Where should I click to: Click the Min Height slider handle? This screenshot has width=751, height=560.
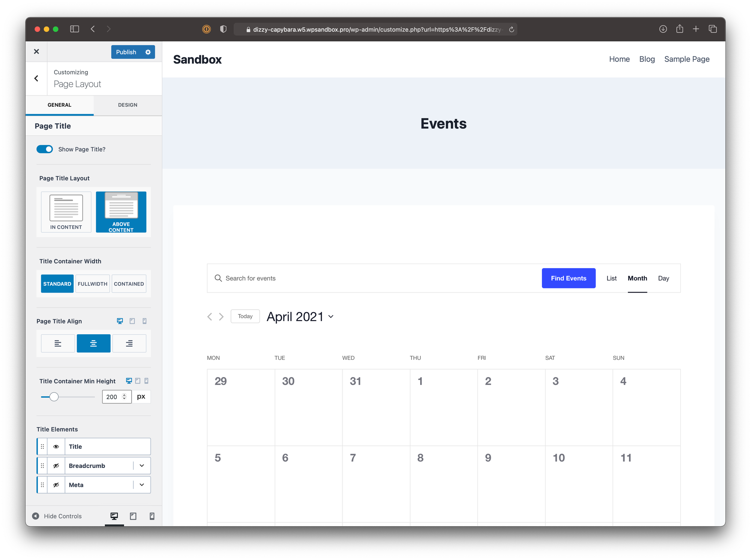tap(54, 397)
